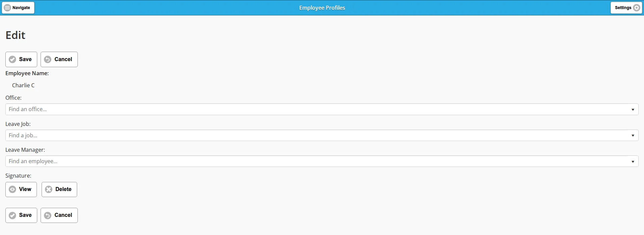The height and width of the screenshot is (235, 644).
Task: Click the bottom Cancel button
Action: tap(59, 215)
